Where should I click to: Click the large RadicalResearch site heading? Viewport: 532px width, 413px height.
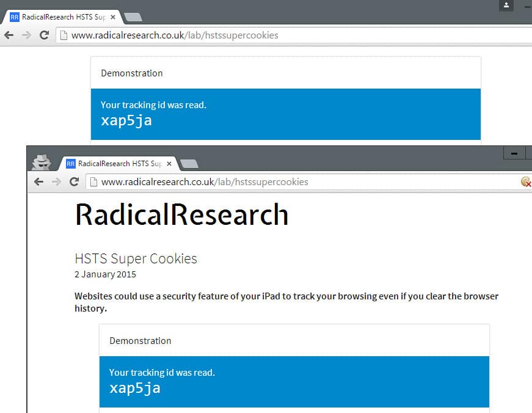[x=181, y=215]
